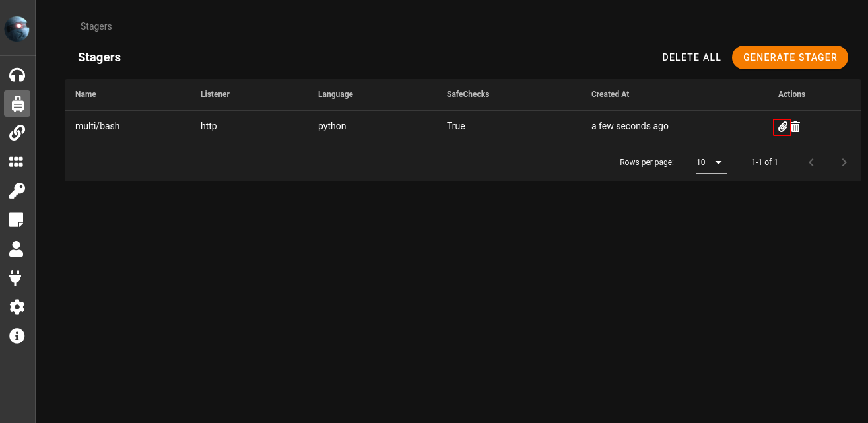Open Credentials using the key icon

click(17, 191)
